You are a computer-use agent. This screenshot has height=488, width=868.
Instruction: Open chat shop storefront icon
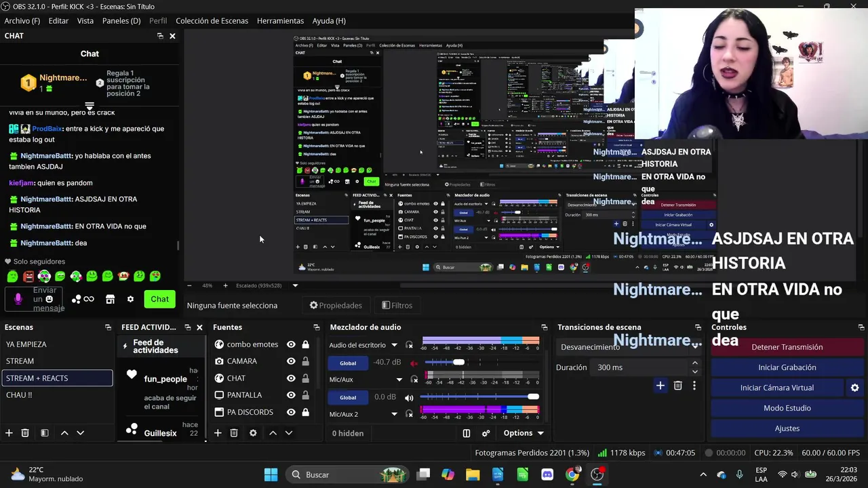110,299
